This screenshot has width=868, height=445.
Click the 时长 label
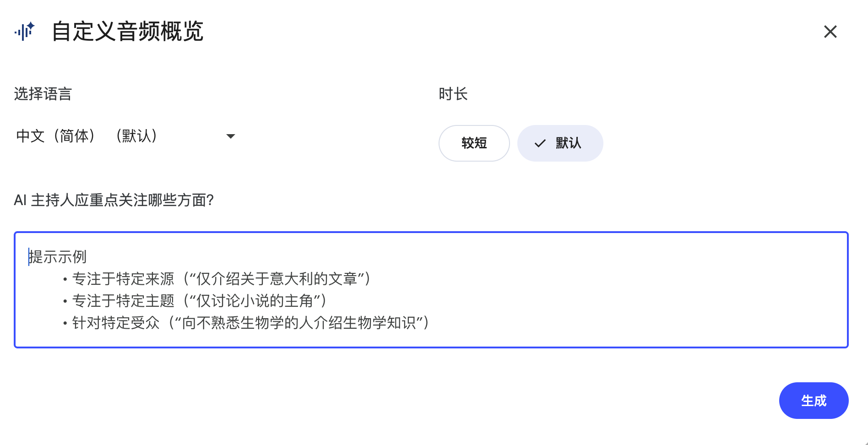click(x=453, y=94)
